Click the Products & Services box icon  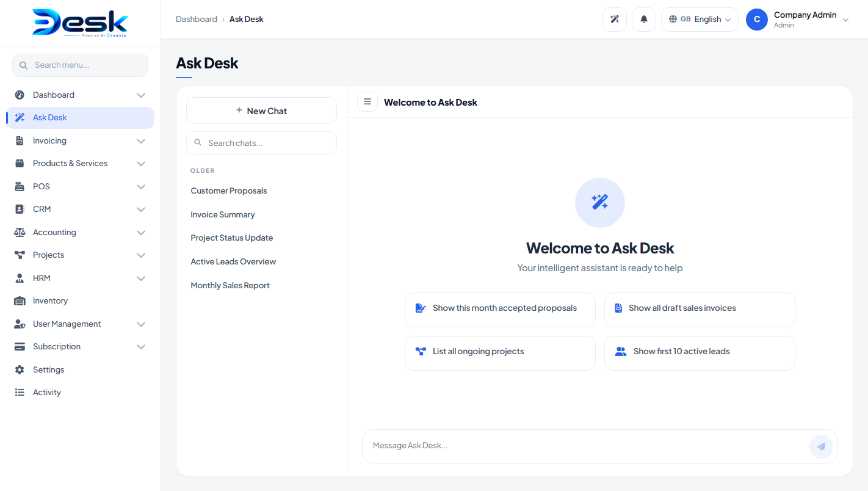pos(20,164)
